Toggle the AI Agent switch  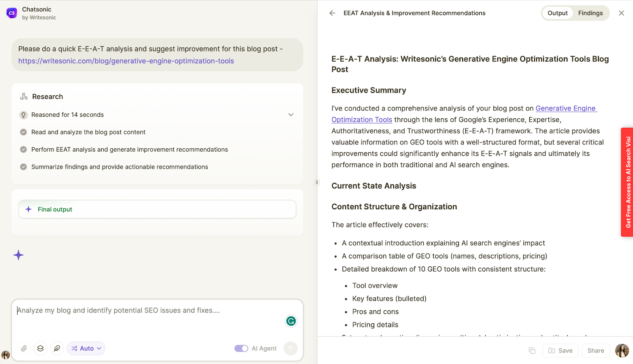point(241,349)
